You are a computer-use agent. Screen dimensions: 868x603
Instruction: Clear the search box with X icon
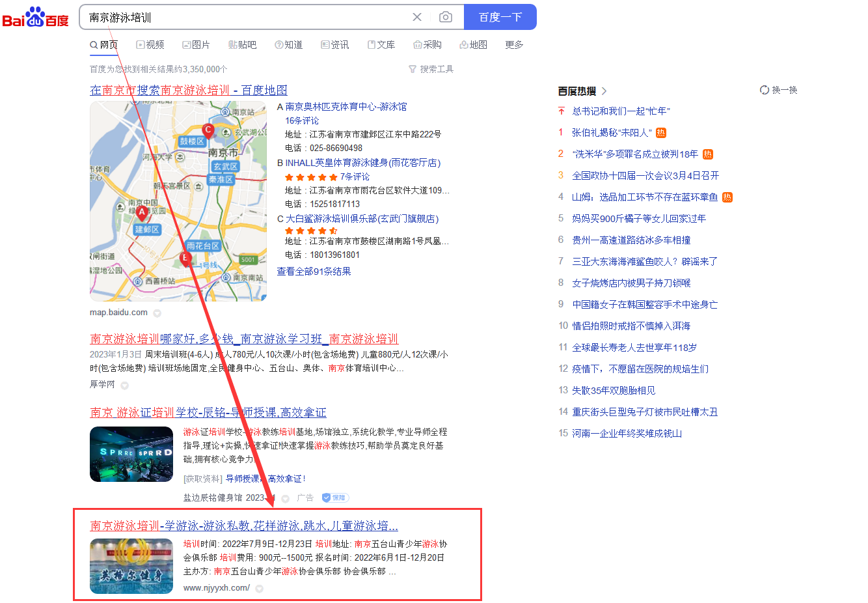pyautogui.click(x=417, y=17)
